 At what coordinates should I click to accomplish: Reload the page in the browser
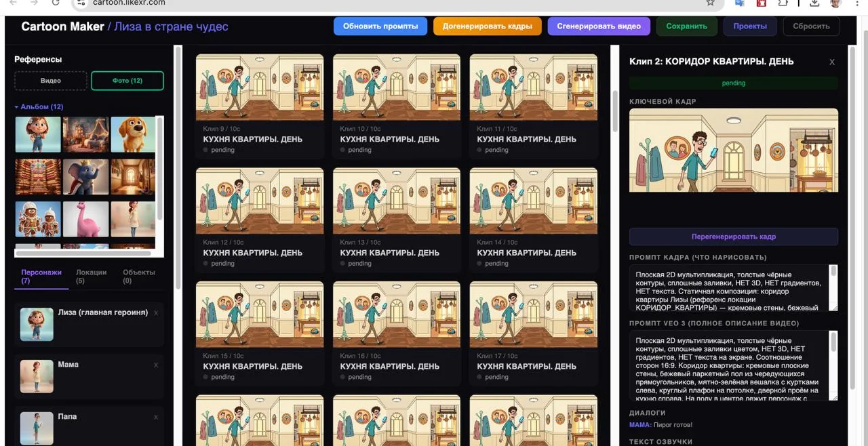pos(56,3)
